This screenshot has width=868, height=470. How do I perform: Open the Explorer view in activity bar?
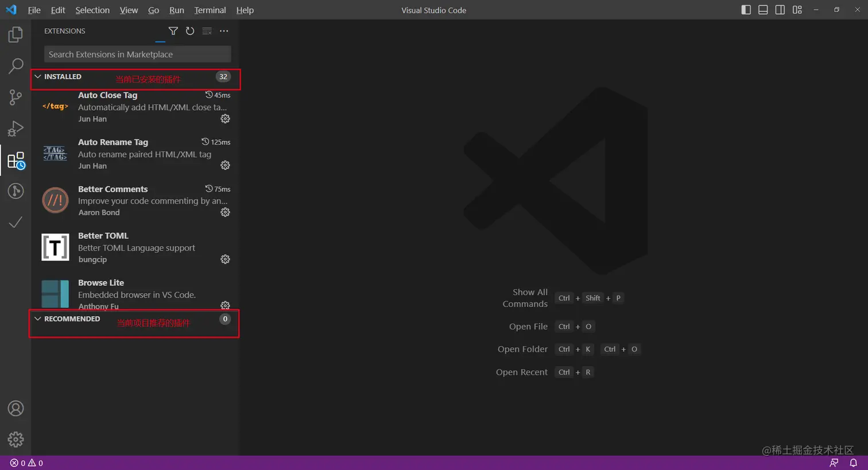point(15,34)
